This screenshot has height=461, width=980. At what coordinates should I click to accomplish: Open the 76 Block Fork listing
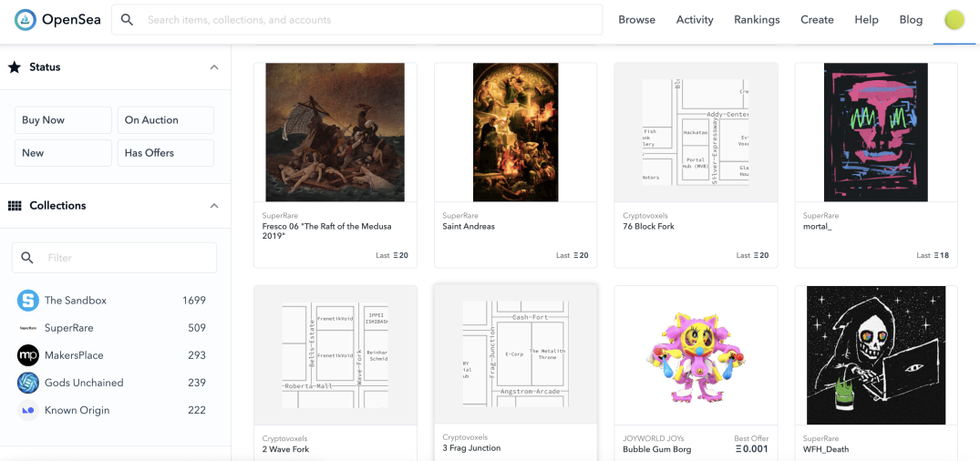[x=649, y=226]
